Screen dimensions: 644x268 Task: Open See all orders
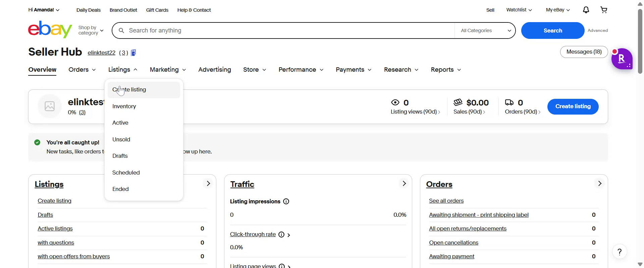pos(446,201)
